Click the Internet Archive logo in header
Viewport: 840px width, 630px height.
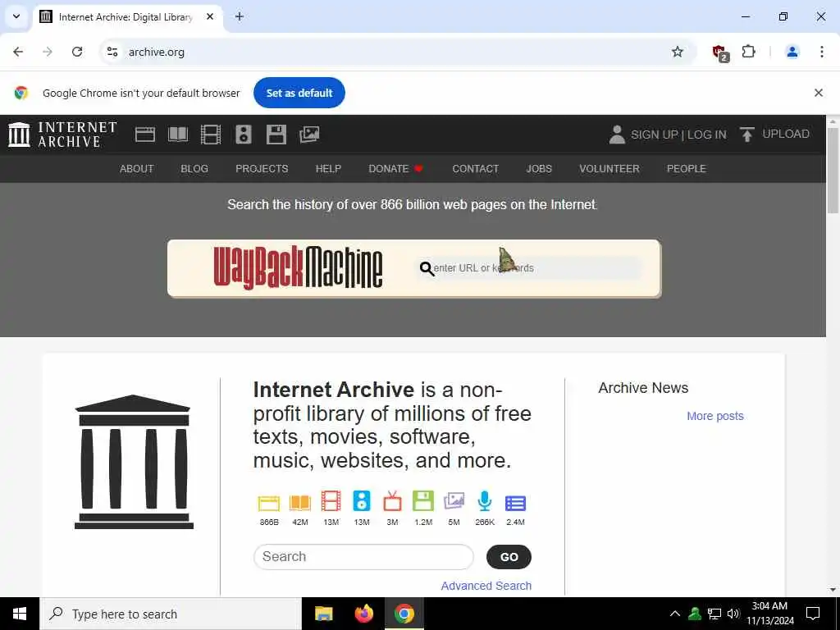tap(62, 134)
